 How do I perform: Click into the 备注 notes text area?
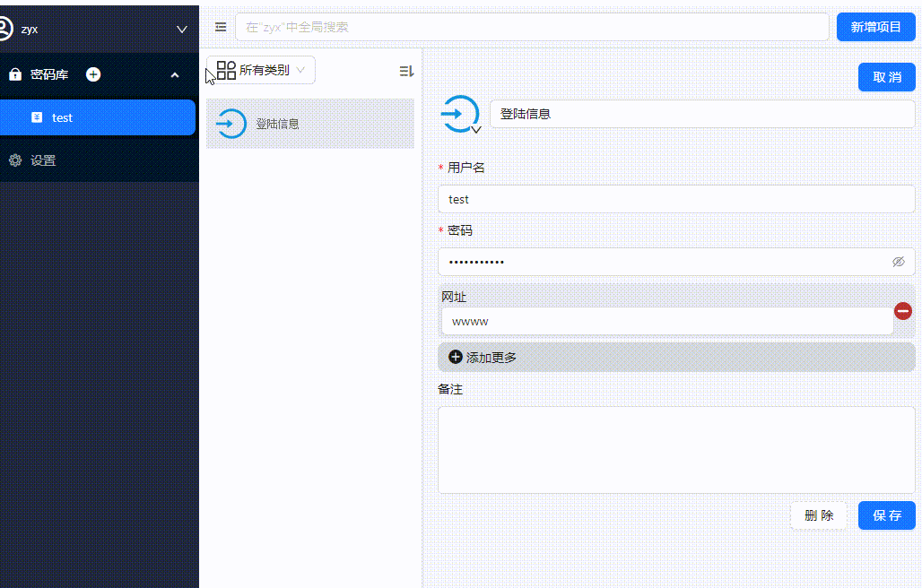675,449
